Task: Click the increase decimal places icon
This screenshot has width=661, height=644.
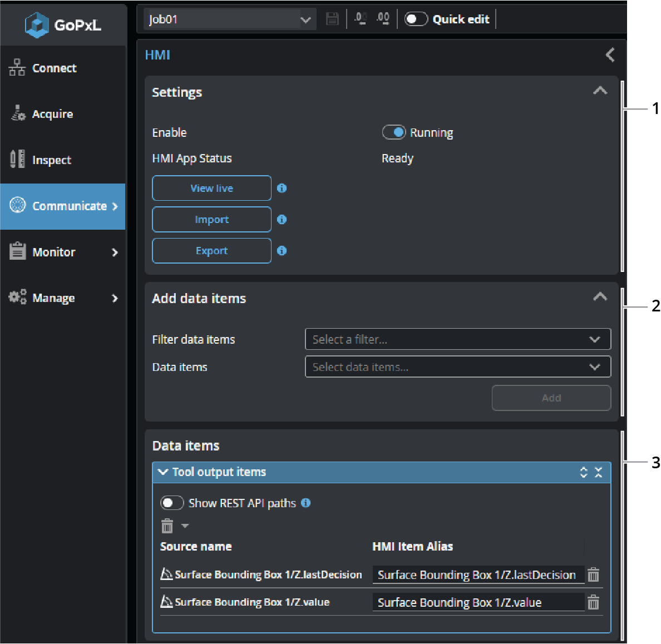Action: 383,19
